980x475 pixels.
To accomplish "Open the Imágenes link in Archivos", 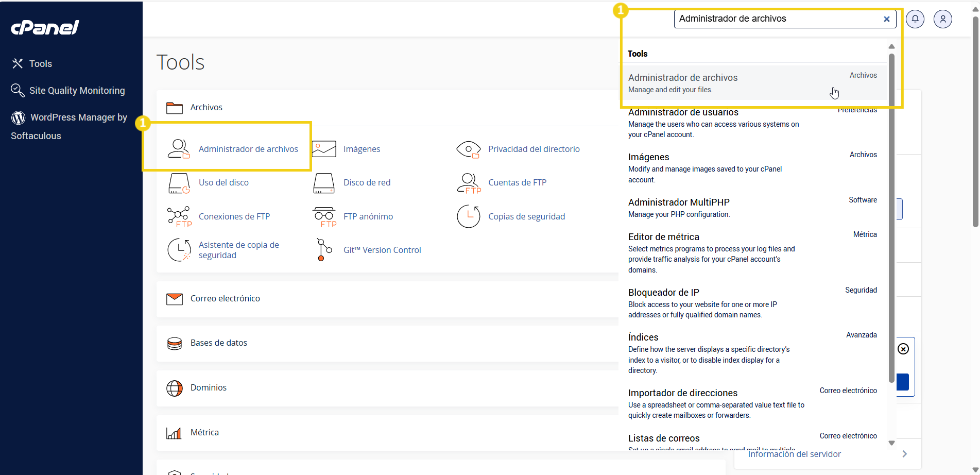I will click(x=362, y=149).
